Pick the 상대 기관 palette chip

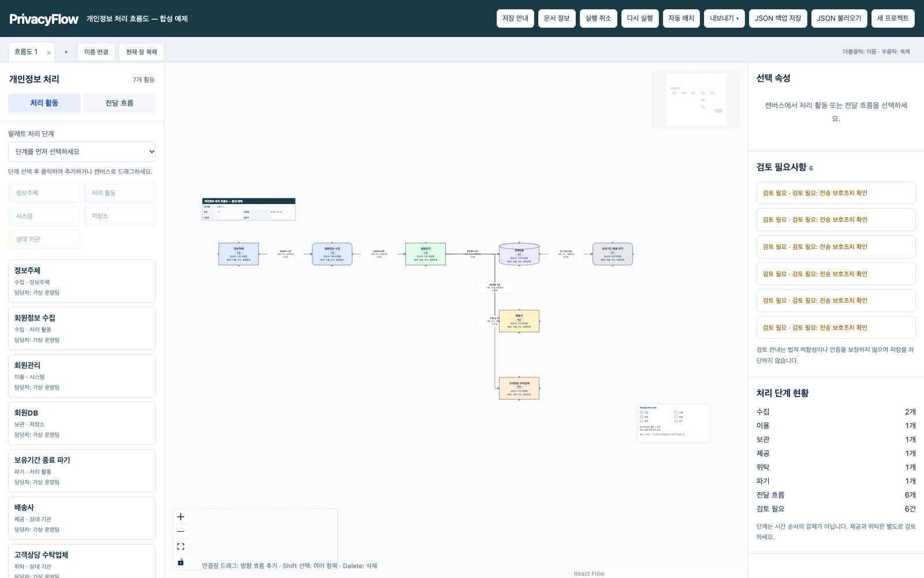44,239
